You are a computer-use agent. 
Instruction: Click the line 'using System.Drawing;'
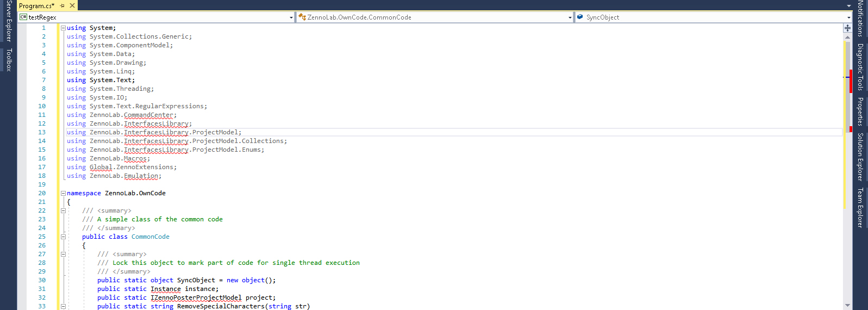tap(107, 63)
